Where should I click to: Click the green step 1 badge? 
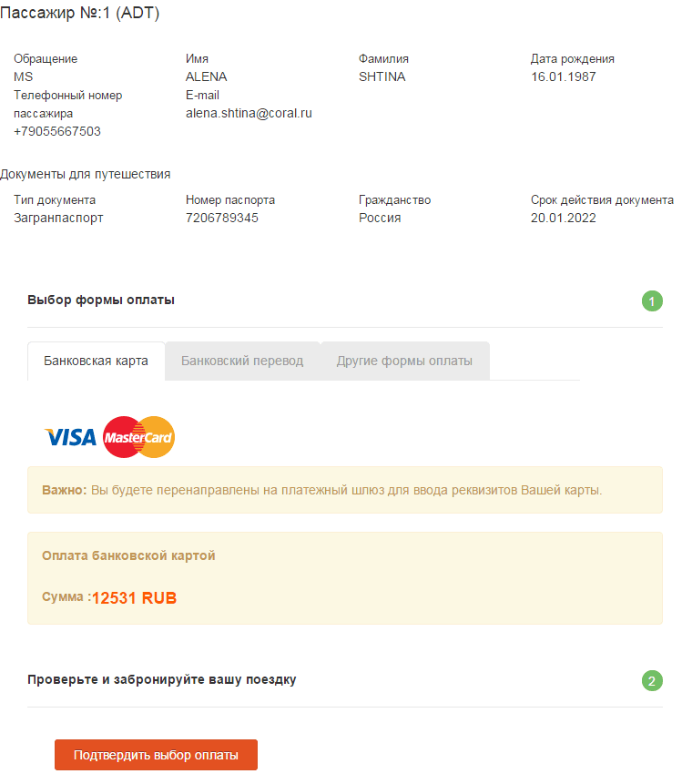point(652,301)
